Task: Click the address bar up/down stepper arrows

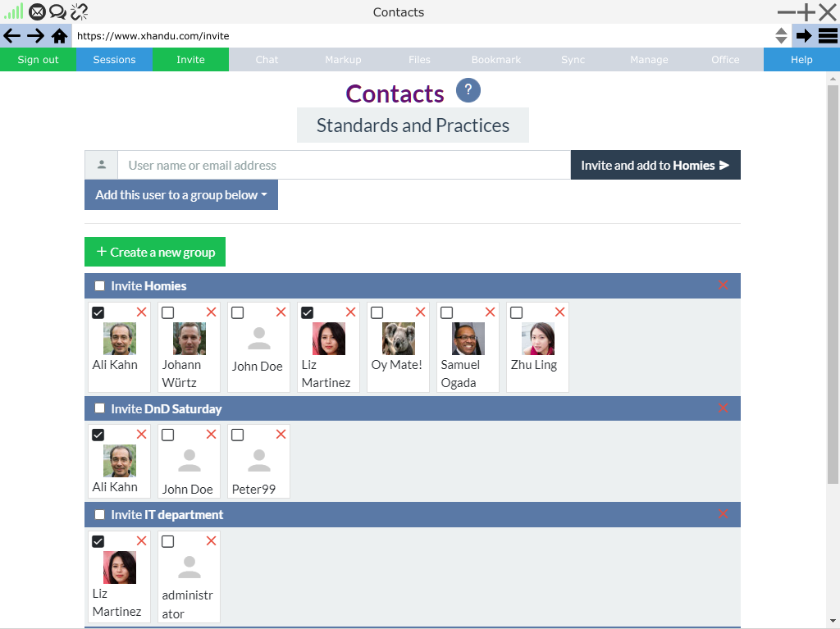Action: point(781,36)
